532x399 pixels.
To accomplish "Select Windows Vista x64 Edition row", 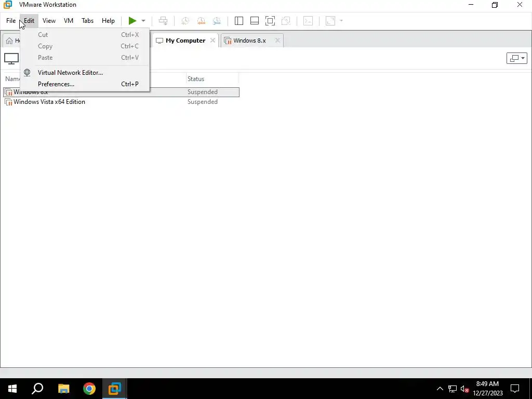I will 122,102.
